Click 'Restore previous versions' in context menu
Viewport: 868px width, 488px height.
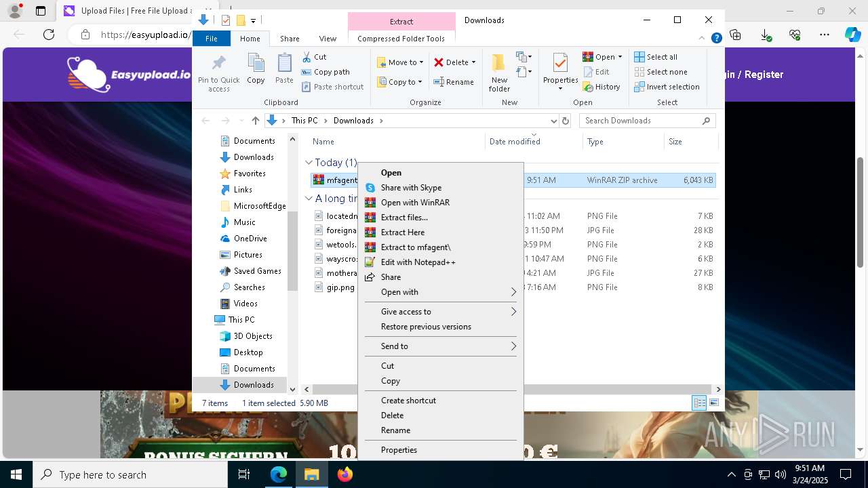pyautogui.click(x=441, y=327)
